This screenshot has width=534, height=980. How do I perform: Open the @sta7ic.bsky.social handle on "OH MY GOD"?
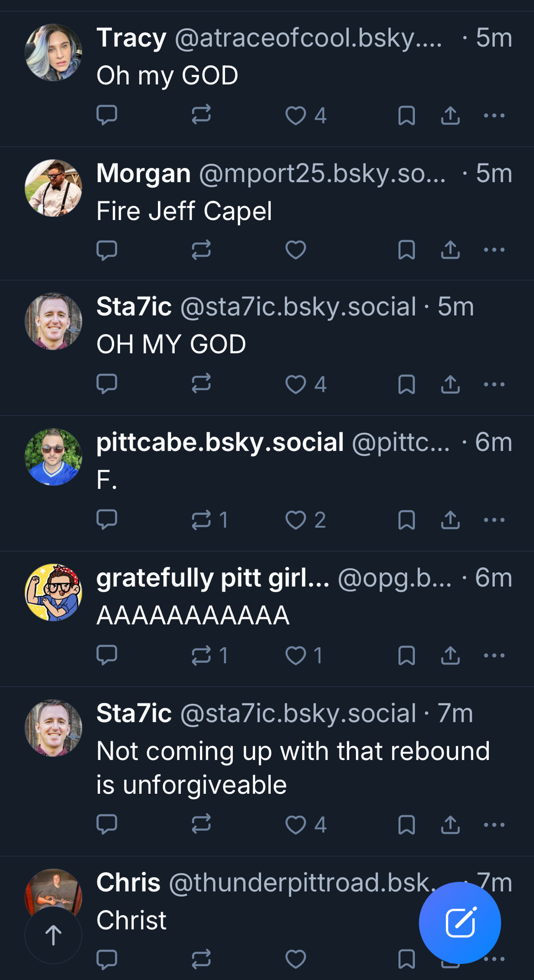pos(298,307)
